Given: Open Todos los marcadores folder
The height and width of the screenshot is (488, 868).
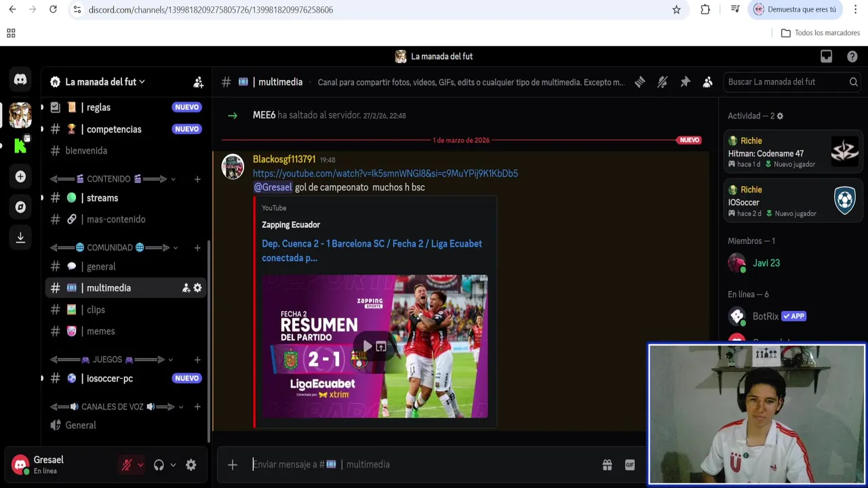Looking at the screenshot, I should tap(821, 33).
